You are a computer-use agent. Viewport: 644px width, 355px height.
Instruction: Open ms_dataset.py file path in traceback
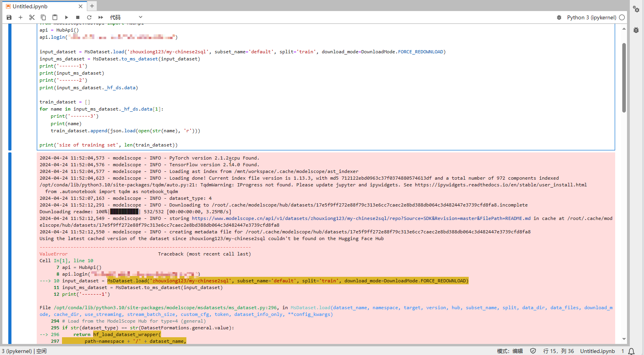[x=165, y=308]
